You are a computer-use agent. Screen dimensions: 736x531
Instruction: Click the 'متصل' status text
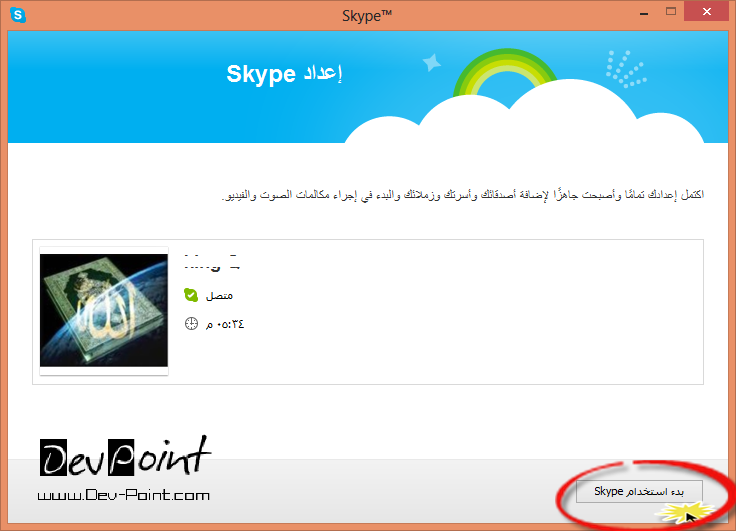pyautogui.click(x=219, y=296)
